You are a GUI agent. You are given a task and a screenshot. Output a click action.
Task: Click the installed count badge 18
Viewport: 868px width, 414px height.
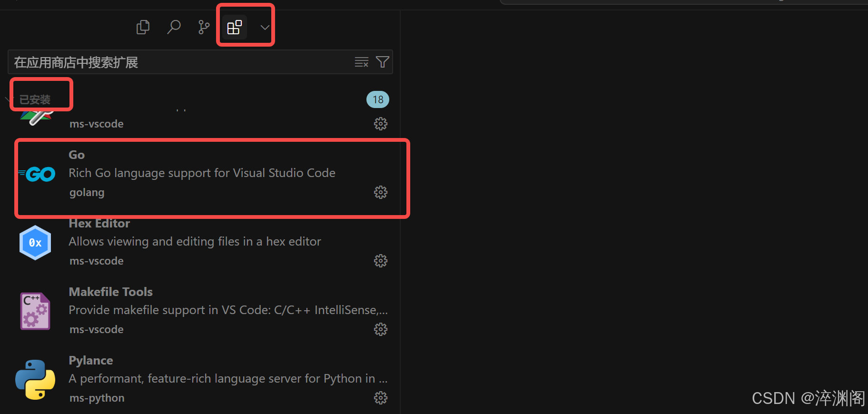(x=378, y=99)
